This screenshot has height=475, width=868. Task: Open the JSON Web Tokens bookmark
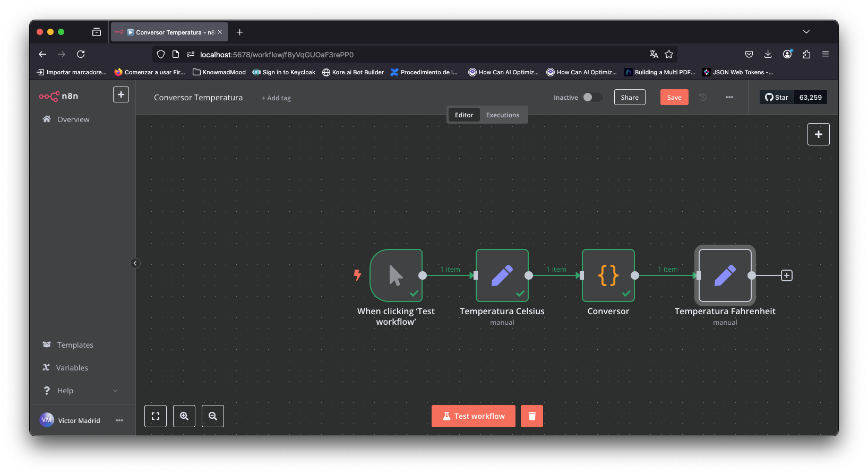[x=738, y=72]
